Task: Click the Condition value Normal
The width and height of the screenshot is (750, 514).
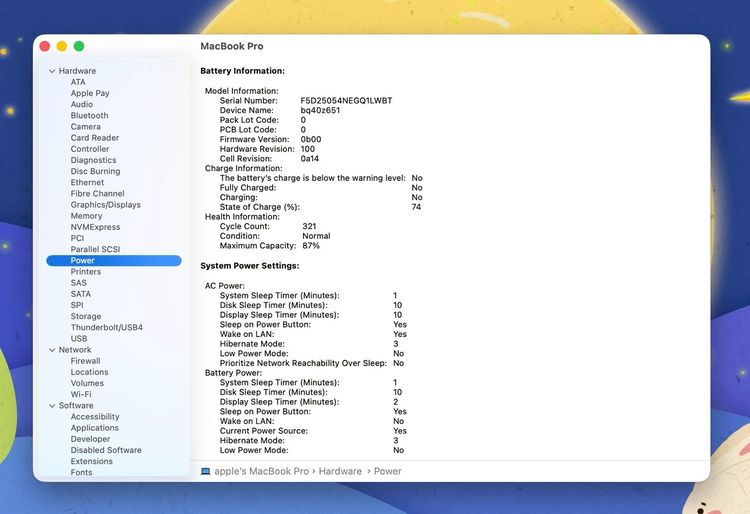Action: (316, 236)
